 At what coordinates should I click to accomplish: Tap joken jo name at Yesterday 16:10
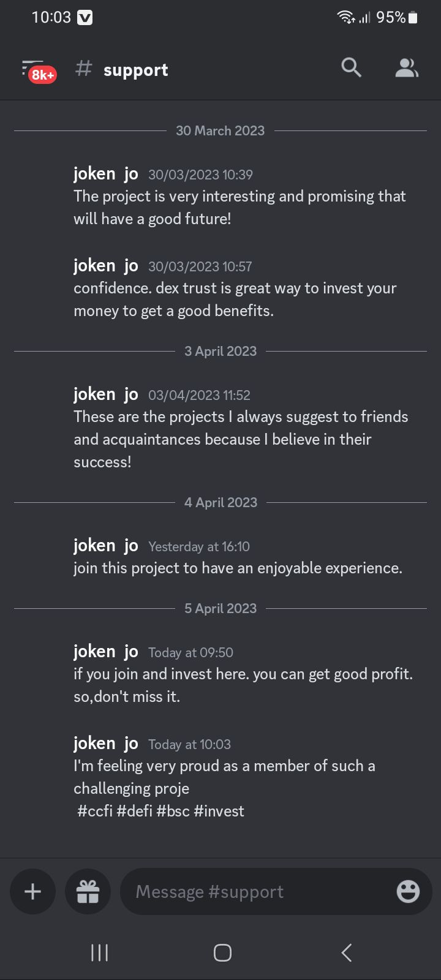coord(106,546)
